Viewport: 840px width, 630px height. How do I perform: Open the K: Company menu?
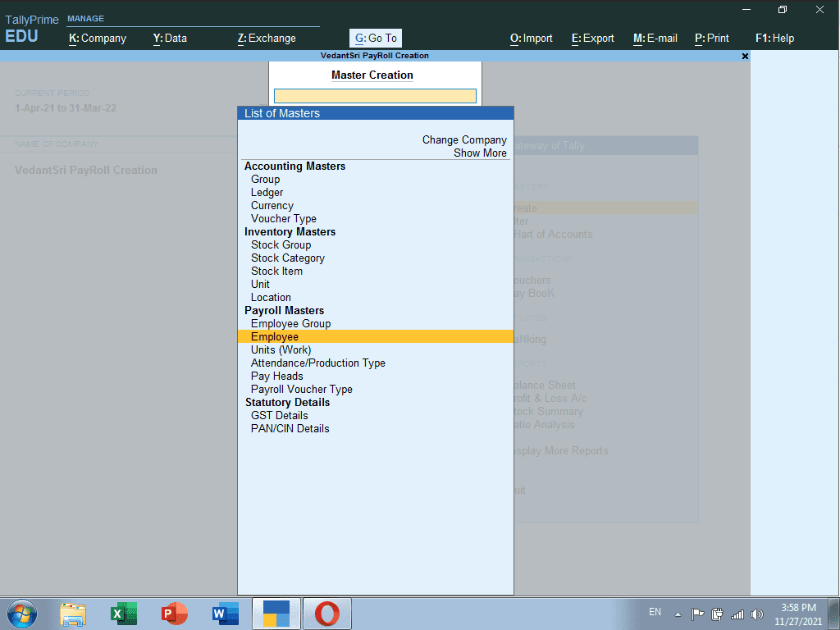click(98, 38)
